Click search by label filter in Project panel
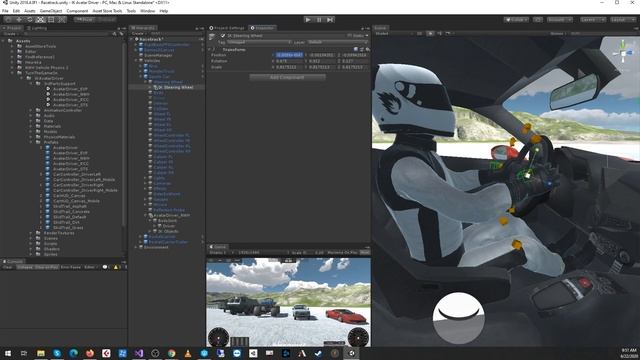The width and height of the screenshot is (640, 360). pyautogui.click(x=121, y=34)
